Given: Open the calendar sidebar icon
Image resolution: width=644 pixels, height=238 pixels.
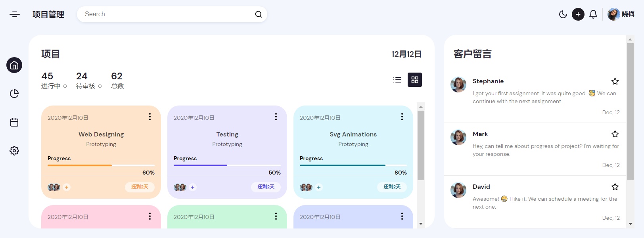Looking at the screenshot, I should (14, 122).
